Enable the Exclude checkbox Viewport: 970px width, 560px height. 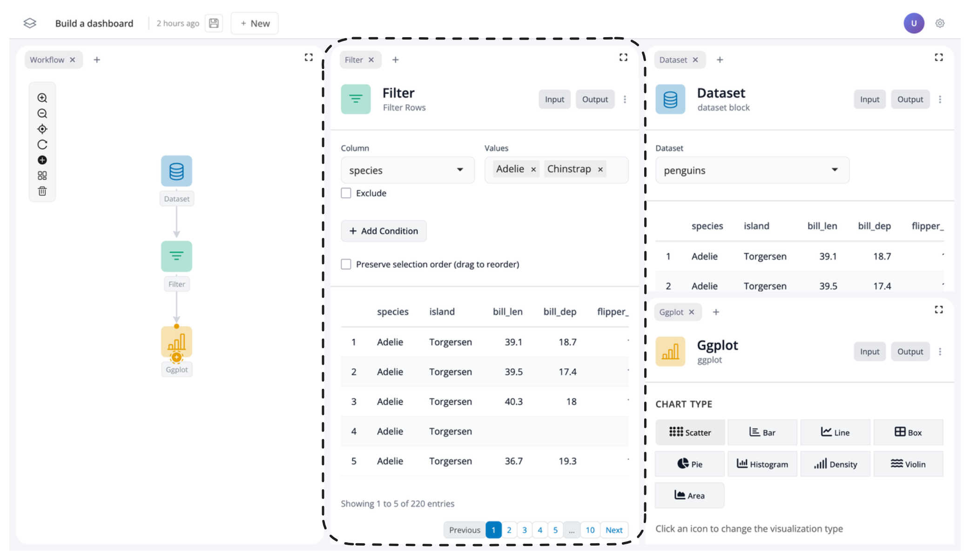[x=346, y=193]
